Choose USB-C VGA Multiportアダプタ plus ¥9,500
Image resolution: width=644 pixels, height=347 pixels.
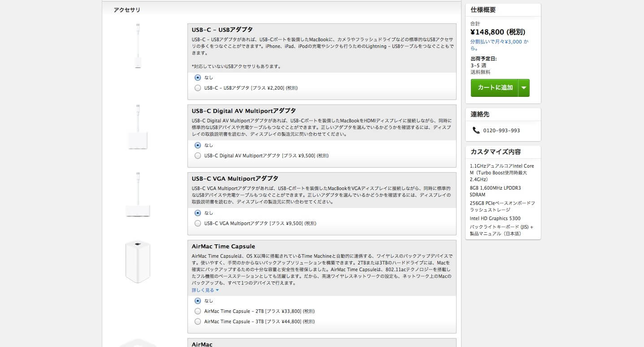pyautogui.click(x=198, y=223)
